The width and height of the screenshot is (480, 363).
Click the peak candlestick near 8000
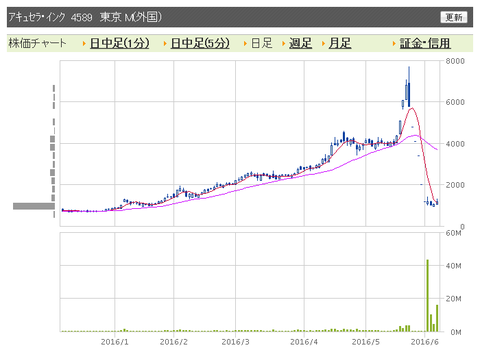pos(409,87)
